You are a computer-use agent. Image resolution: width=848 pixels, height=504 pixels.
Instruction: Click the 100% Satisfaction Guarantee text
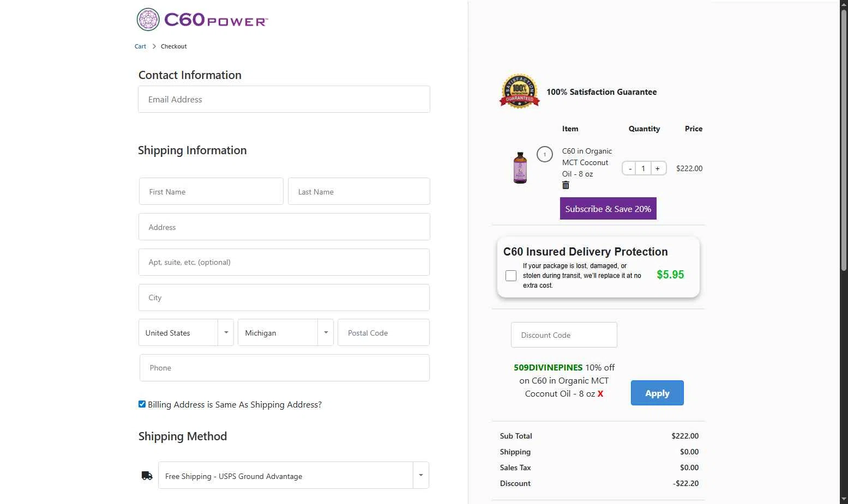[602, 92]
